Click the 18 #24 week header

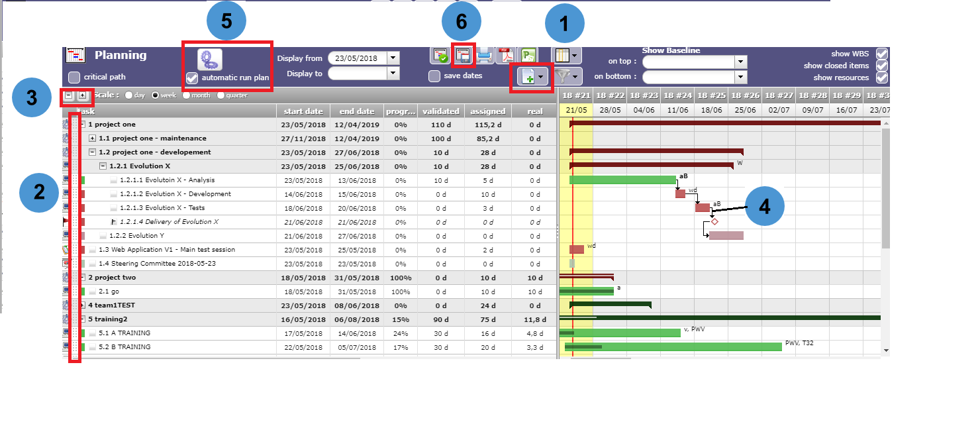pyautogui.click(x=677, y=96)
